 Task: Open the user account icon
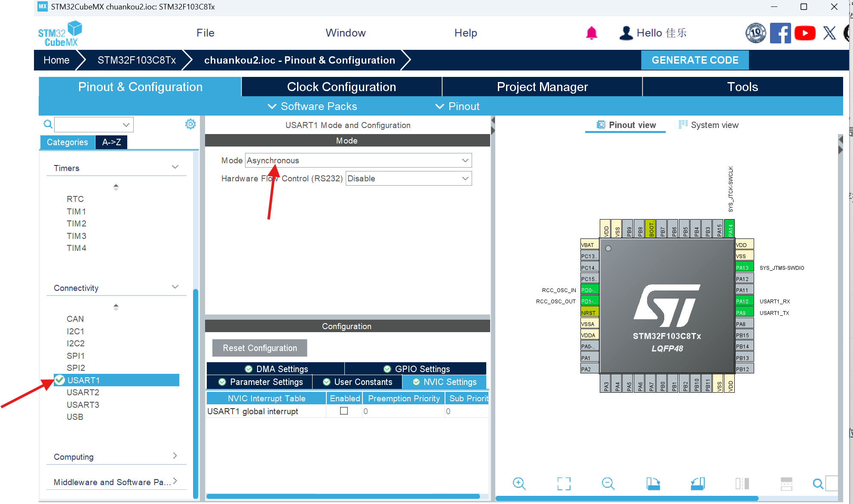pos(626,33)
